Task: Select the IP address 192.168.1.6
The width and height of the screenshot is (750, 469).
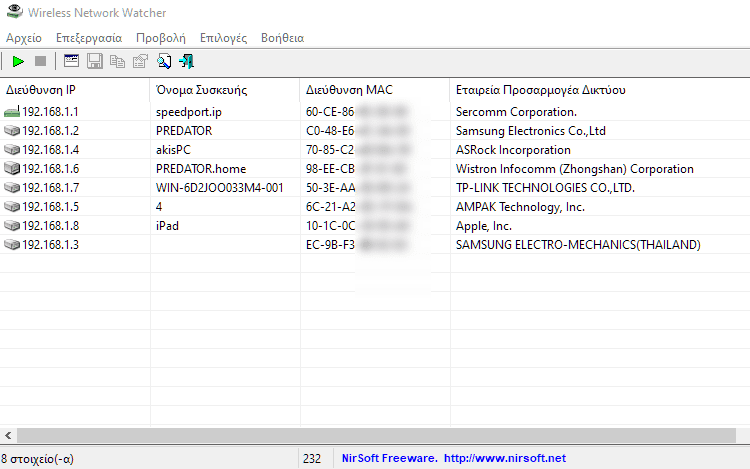Action: click(x=50, y=169)
